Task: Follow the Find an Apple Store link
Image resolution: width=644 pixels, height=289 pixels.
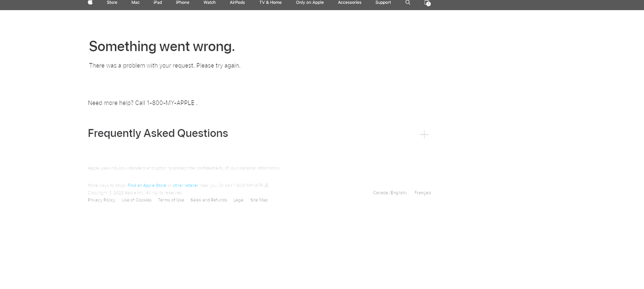Action: coord(147,185)
